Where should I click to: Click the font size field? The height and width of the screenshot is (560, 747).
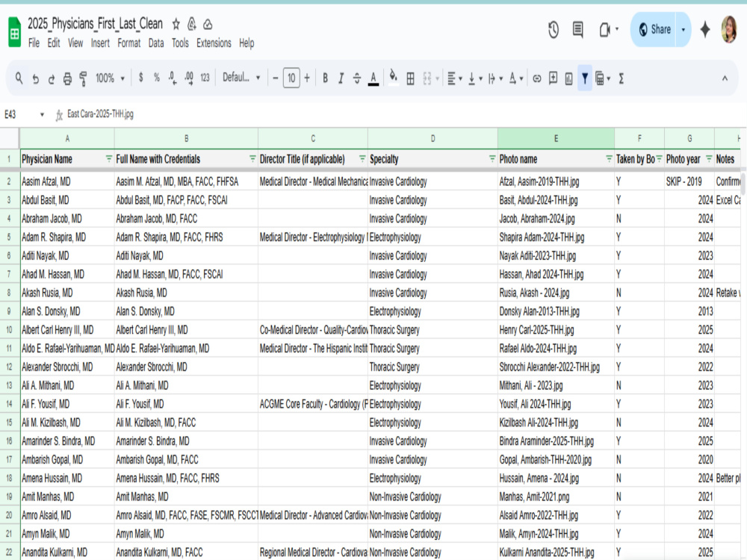pos(291,78)
